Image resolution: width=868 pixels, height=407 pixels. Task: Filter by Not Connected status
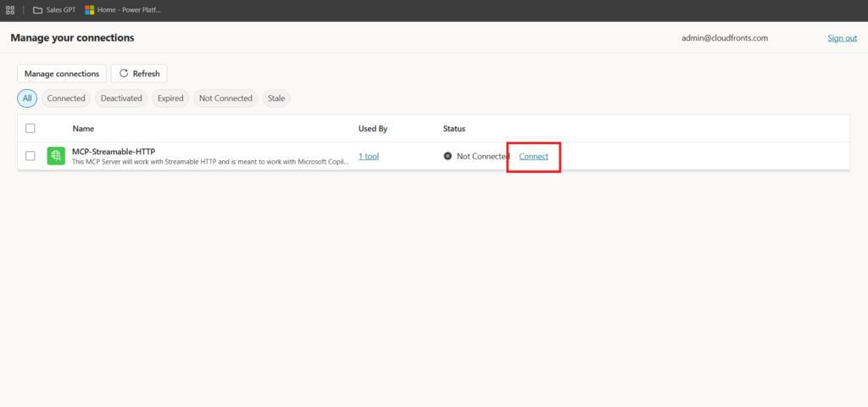click(x=225, y=98)
